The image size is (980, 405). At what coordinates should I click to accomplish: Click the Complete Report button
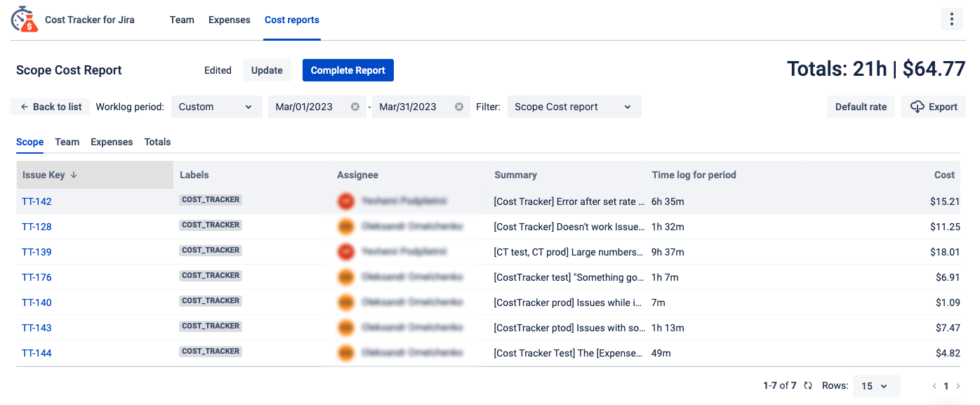[347, 70]
